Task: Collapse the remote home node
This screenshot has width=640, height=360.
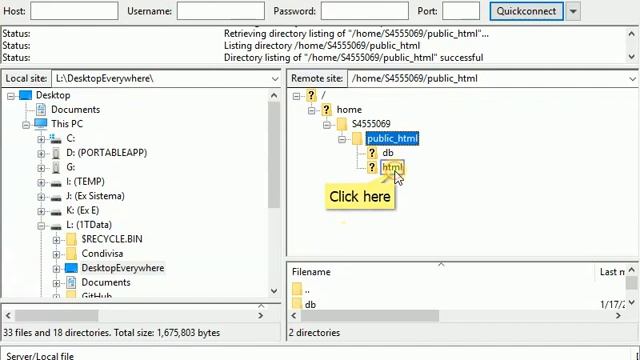Action: pos(312,110)
